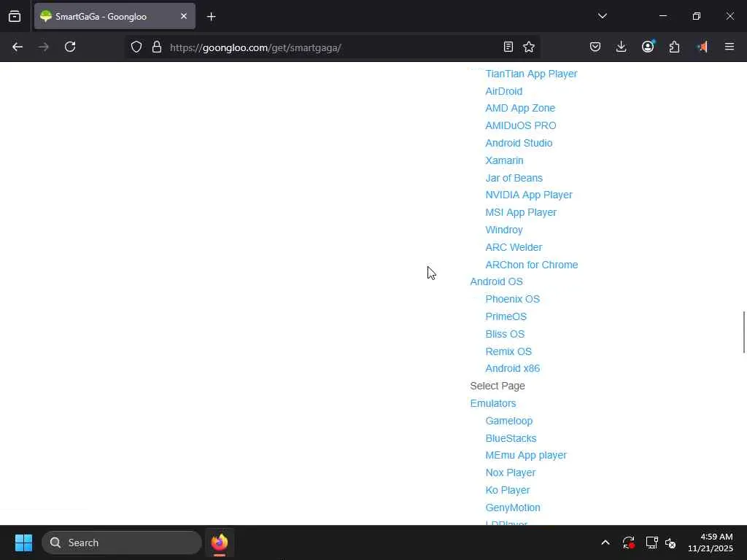Bookmark this page with star icon

click(529, 47)
